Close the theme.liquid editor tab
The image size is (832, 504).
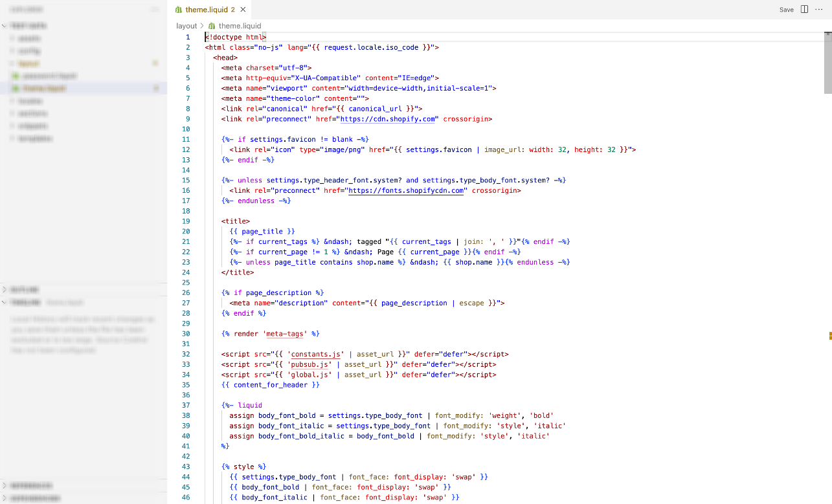[x=243, y=10]
